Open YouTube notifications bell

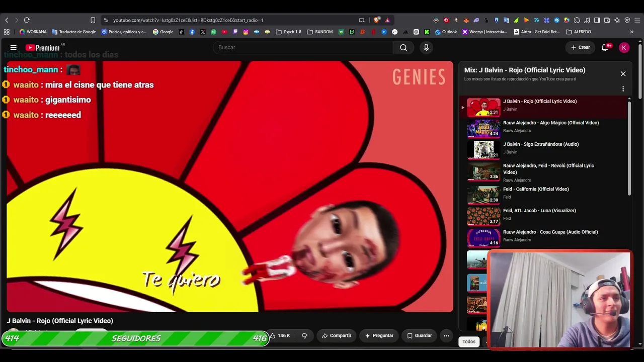click(605, 47)
